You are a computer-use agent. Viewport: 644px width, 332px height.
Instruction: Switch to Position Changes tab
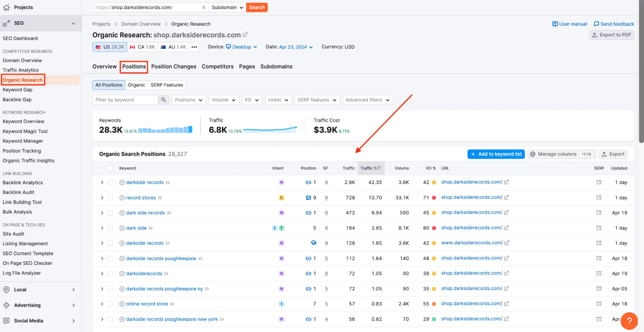coord(174,66)
